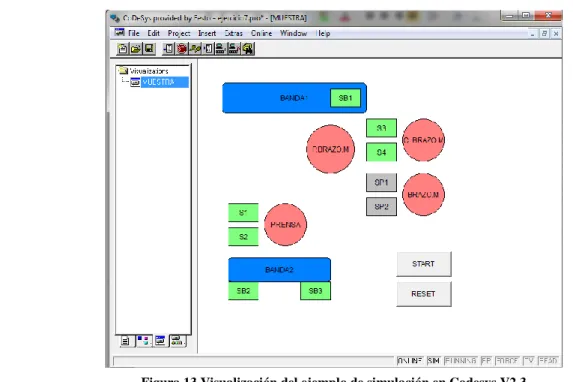Toggle the gray SP2 sensor box
The height and width of the screenshot is (382, 573).
tap(381, 207)
